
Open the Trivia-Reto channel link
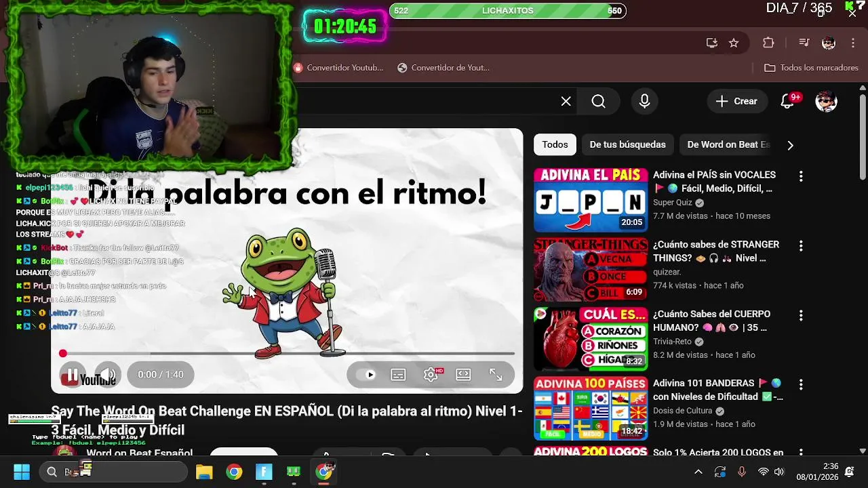pos(672,342)
